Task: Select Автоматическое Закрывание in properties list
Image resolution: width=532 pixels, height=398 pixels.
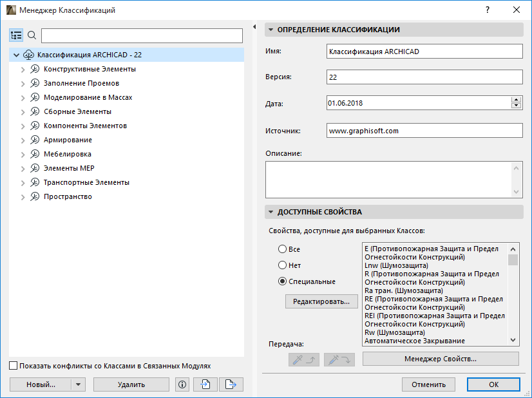Action: point(415,341)
